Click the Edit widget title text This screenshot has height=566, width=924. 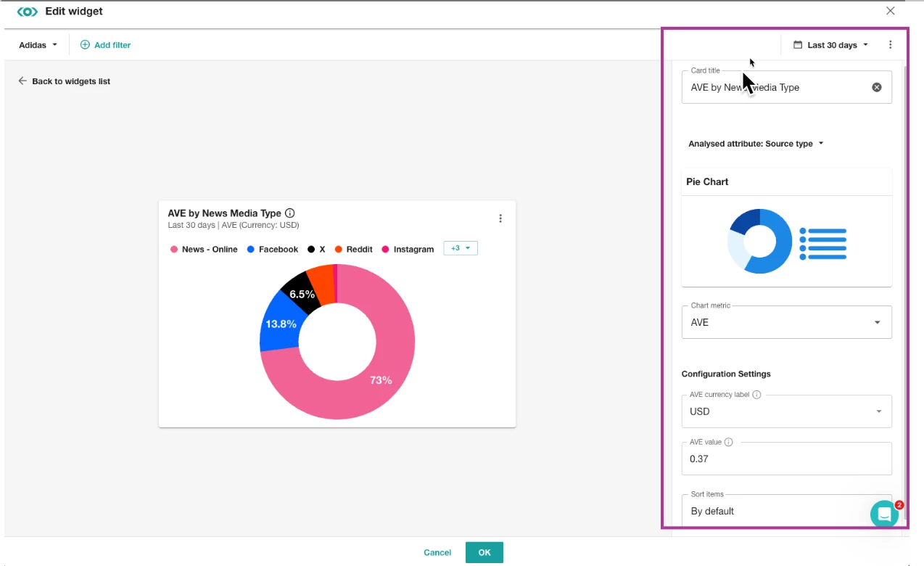(74, 11)
